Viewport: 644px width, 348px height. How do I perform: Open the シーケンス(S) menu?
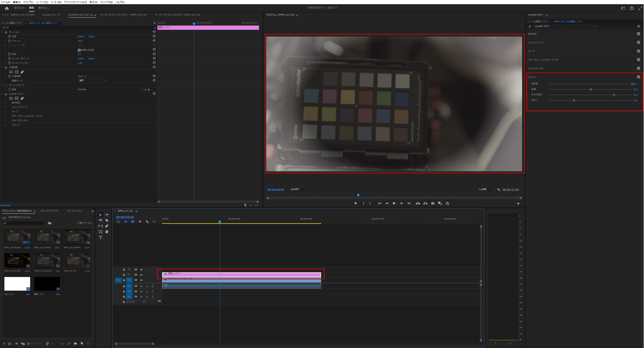[42, 2]
